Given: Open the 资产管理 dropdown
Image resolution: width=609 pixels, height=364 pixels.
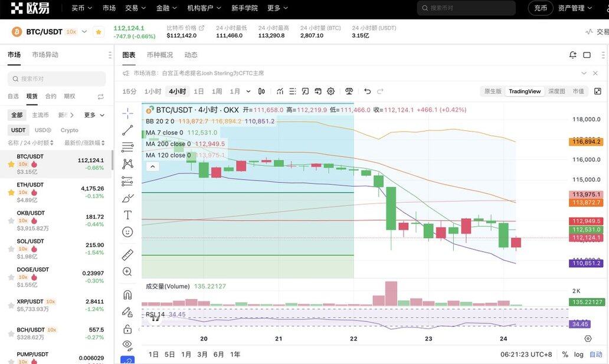Looking at the screenshot, I should coord(575,8).
